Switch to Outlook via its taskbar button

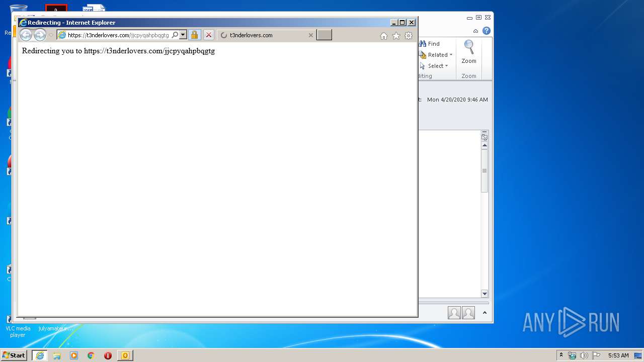point(125,355)
